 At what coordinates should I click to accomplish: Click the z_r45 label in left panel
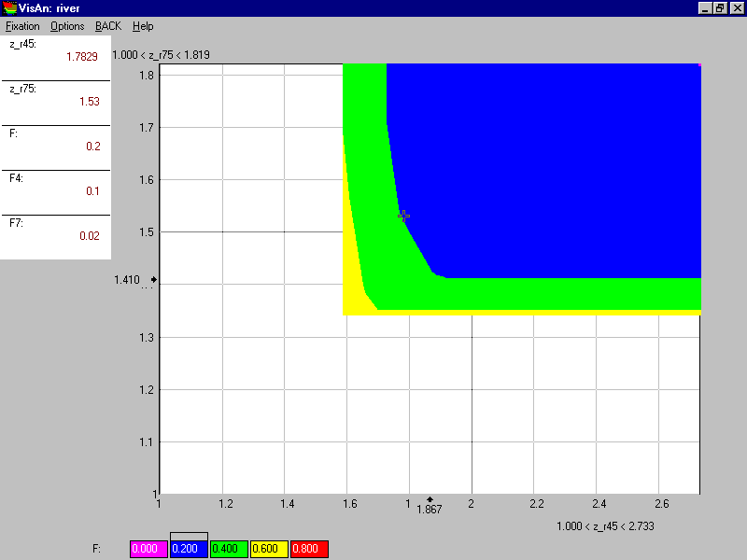[x=22, y=44]
